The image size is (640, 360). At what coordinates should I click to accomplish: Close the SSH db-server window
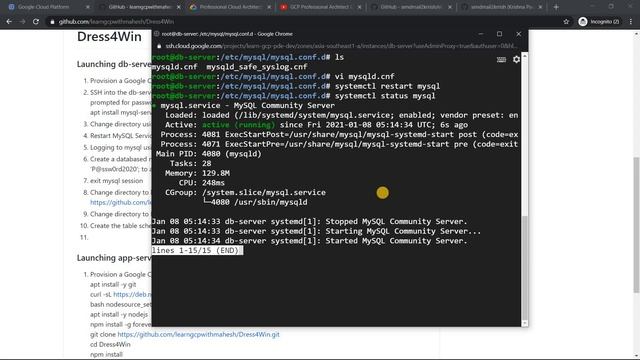[518, 34]
